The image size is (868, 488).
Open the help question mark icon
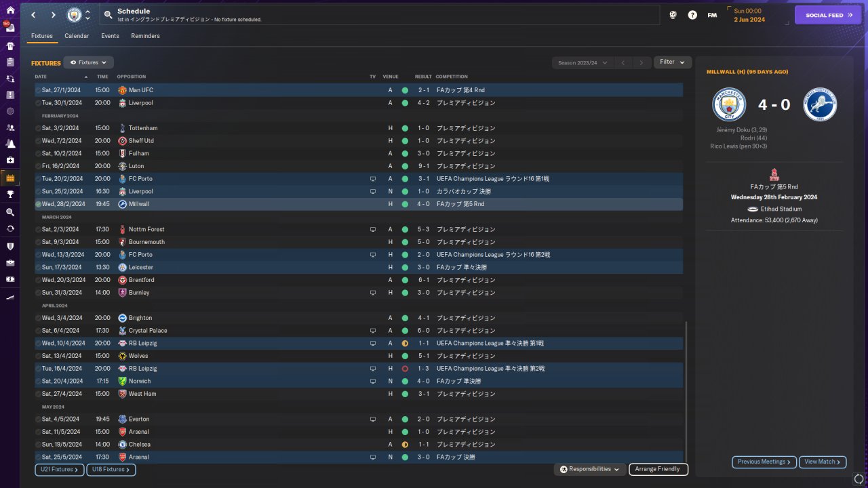pos(692,15)
